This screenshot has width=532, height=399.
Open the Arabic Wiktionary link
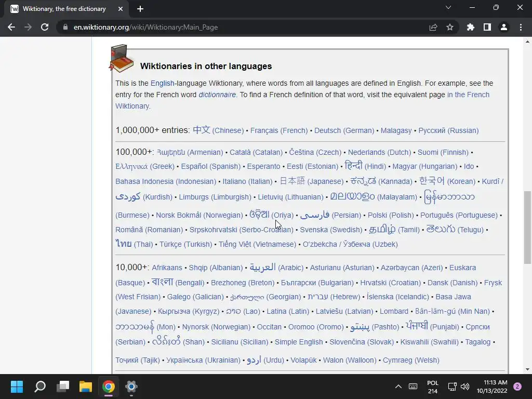[x=276, y=268]
